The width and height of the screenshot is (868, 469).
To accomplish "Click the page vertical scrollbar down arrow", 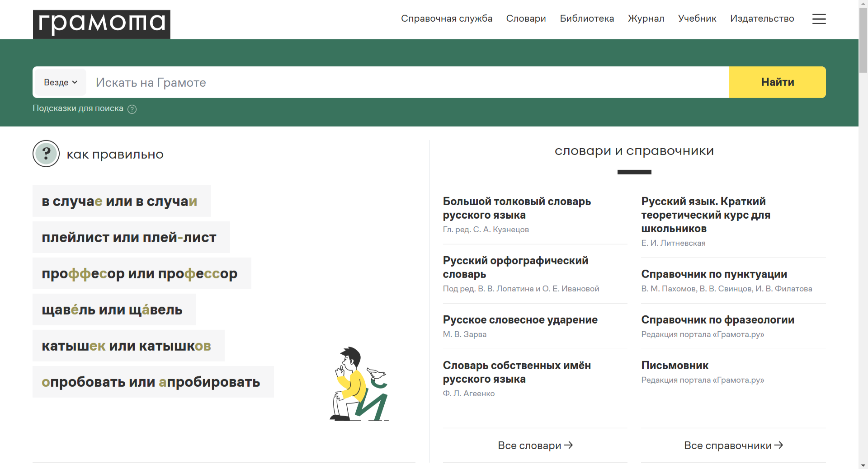I will (863, 465).
